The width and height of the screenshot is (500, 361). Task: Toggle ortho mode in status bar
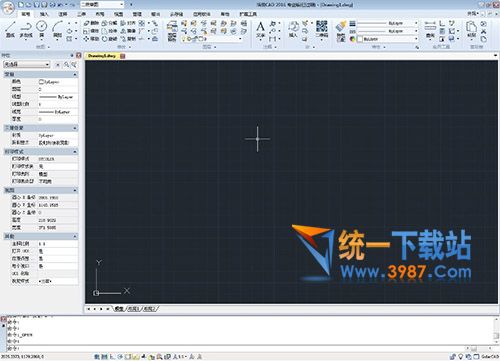[112, 357]
